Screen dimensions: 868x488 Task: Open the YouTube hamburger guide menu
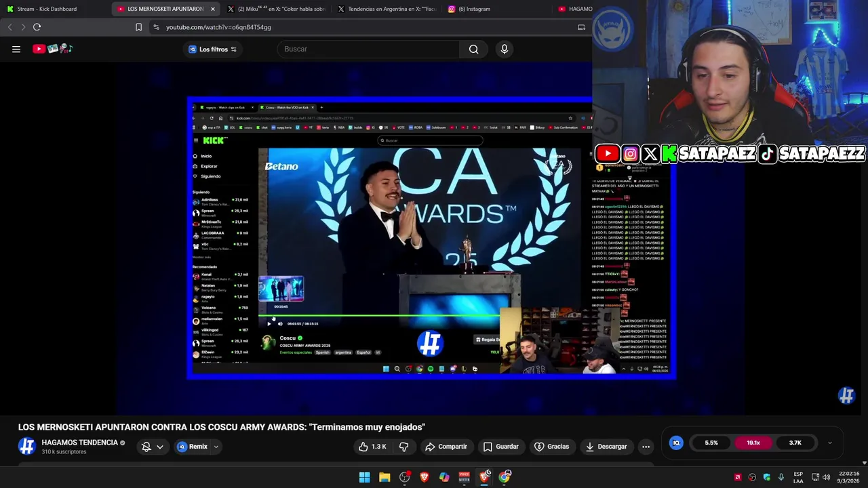[16, 49]
